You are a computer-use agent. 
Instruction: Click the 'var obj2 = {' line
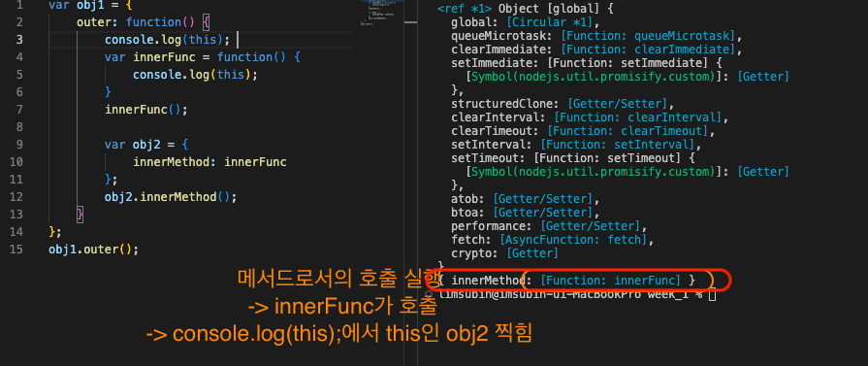(x=146, y=145)
